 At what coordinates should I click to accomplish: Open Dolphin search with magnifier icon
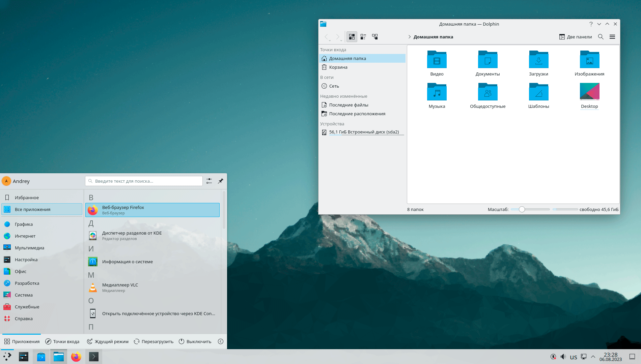[601, 37]
